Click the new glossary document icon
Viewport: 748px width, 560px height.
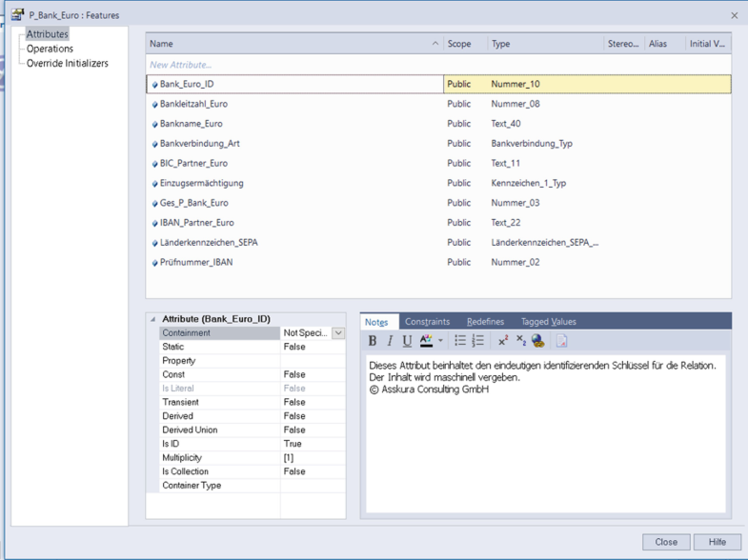(562, 341)
